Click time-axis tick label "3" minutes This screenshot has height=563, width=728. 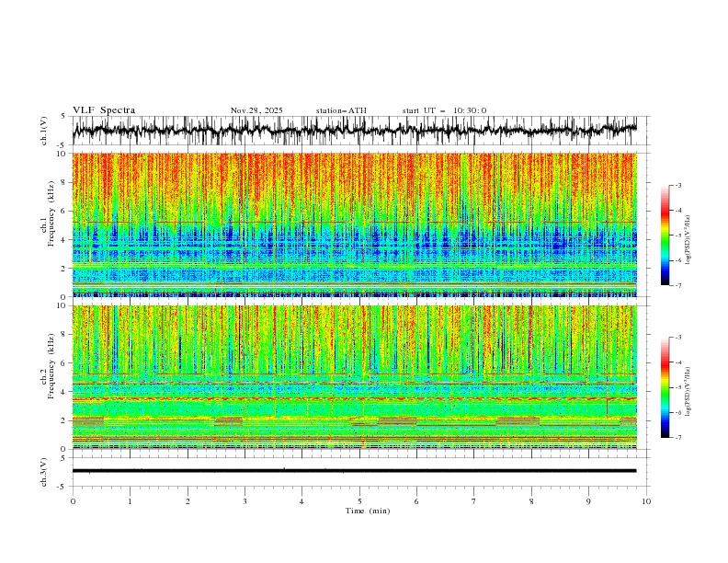coord(245,501)
